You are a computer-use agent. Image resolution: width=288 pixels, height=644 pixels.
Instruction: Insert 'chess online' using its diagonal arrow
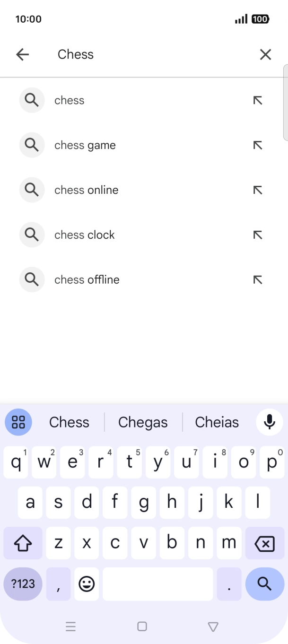pos(258,190)
